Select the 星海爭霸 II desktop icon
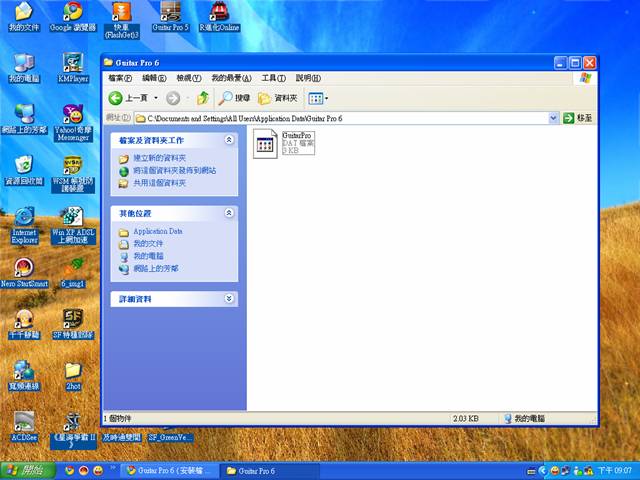 click(x=73, y=430)
